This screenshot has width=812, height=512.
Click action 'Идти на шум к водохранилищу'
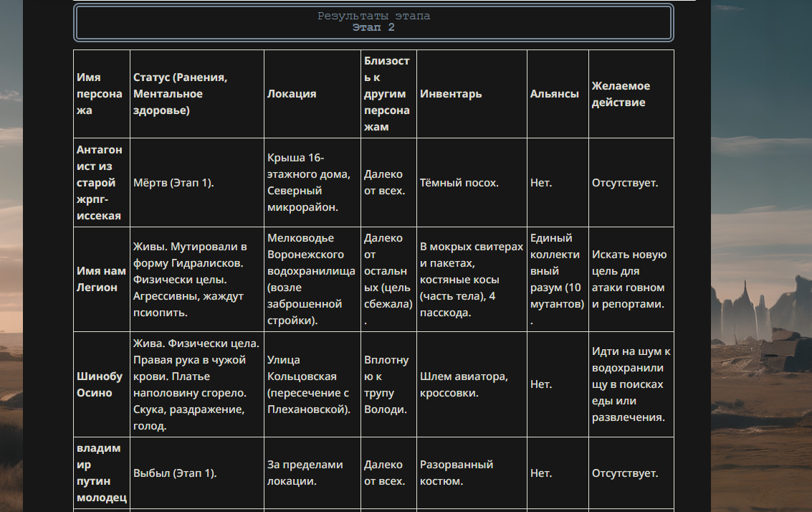point(631,384)
